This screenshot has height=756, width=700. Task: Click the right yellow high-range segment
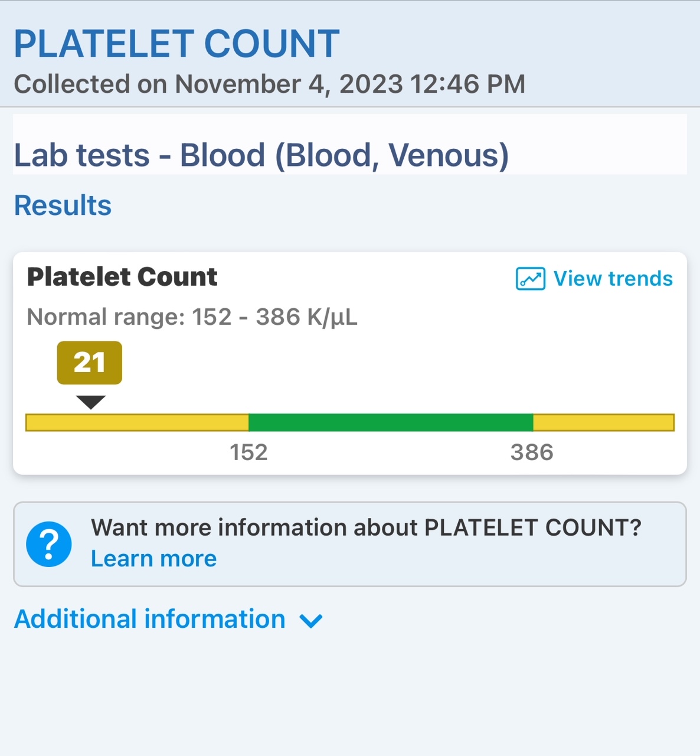tap(603, 423)
